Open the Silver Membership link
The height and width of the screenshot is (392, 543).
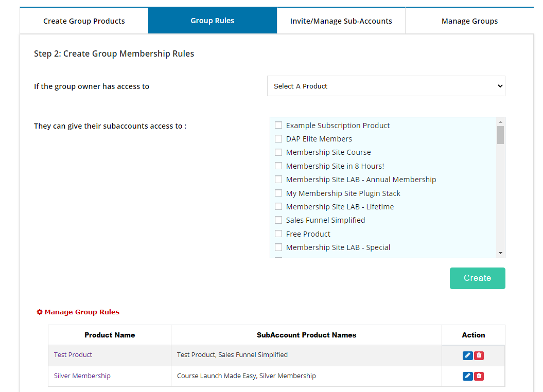[82, 376]
